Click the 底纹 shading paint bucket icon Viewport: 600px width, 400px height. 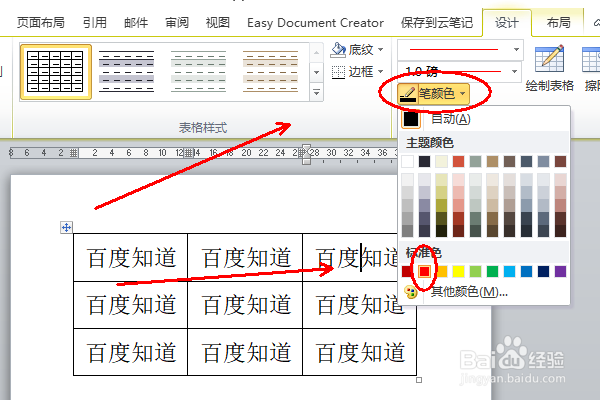(x=338, y=50)
